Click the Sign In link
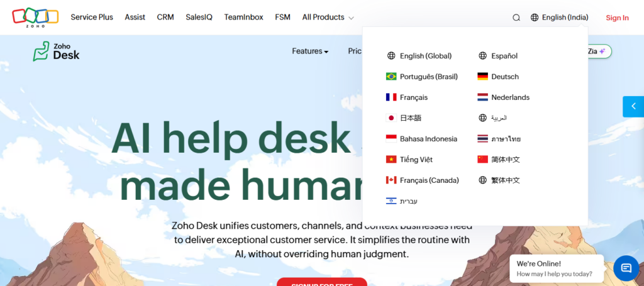 click(x=618, y=18)
